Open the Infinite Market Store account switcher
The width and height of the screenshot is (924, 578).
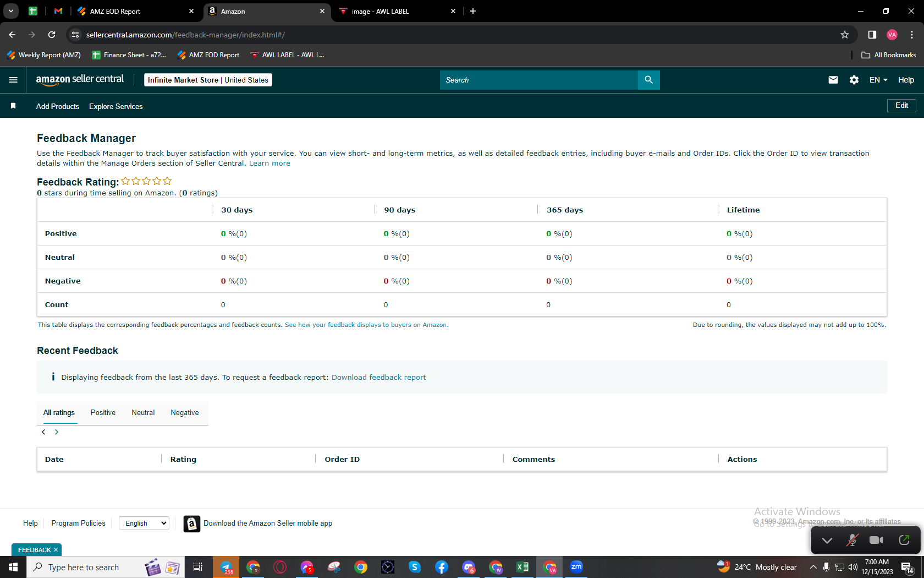click(208, 80)
